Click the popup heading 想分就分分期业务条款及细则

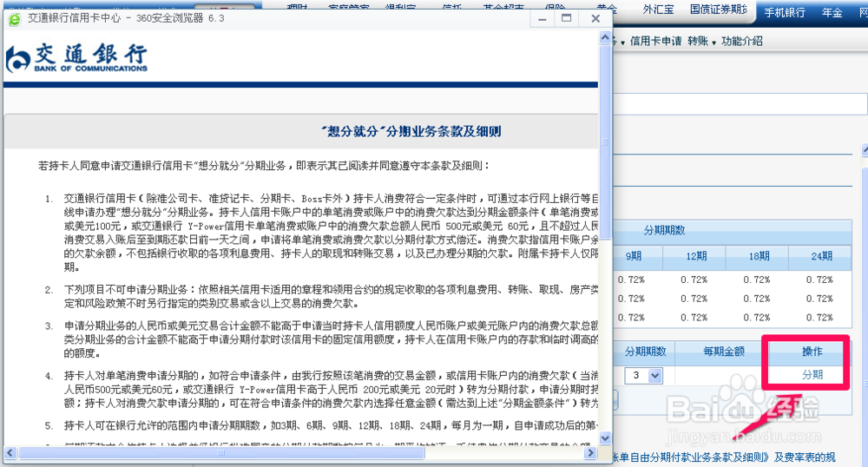pyautogui.click(x=411, y=131)
